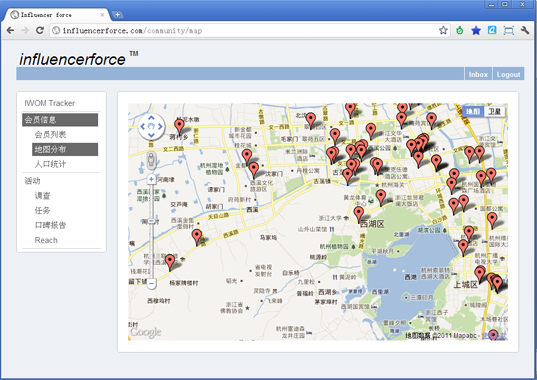Open 调查 sidebar item
The height and width of the screenshot is (380, 537).
42,195
